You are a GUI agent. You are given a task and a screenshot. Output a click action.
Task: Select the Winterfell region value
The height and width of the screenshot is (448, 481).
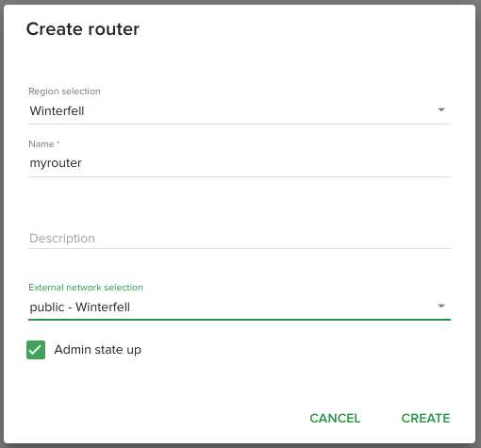click(x=57, y=110)
